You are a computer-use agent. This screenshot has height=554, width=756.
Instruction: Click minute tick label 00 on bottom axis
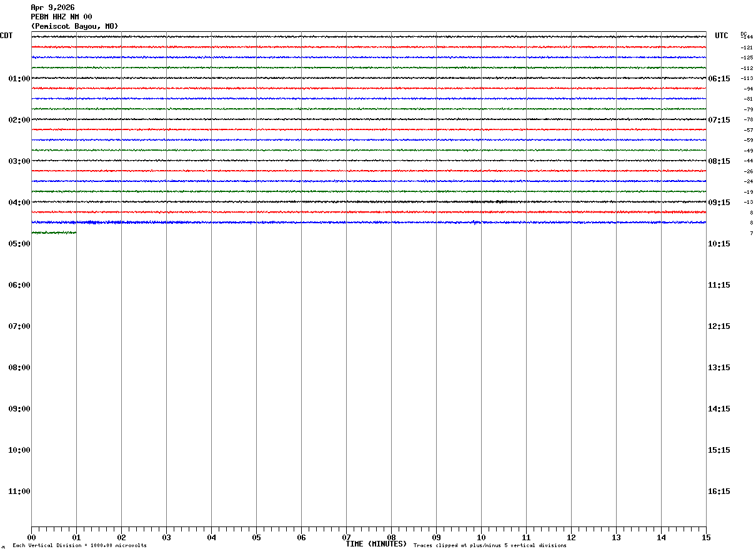pyautogui.click(x=31, y=538)
